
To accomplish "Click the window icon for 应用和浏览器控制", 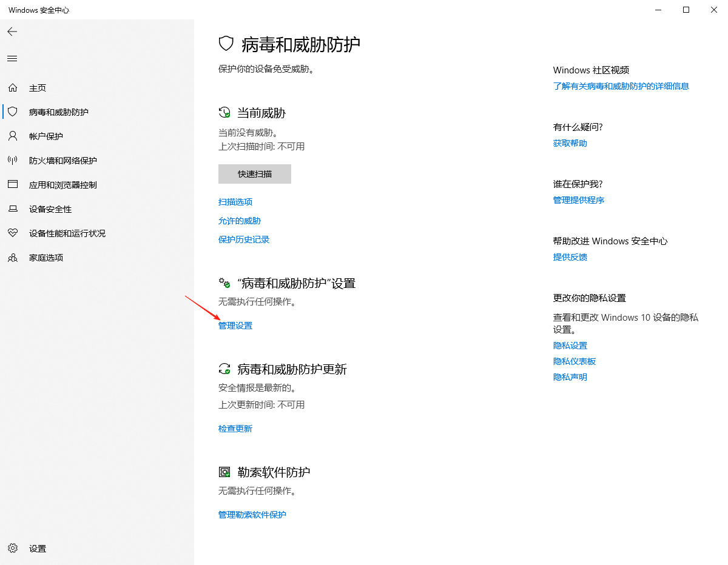I will point(13,185).
